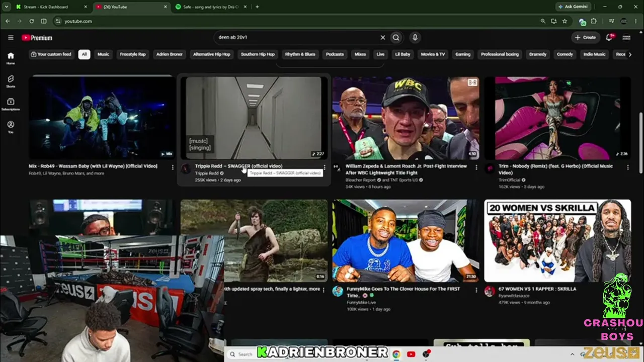Open Trim Nobody Remix video thumbnail
Viewport: 644px width, 362px height.
click(x=557, y=118)
